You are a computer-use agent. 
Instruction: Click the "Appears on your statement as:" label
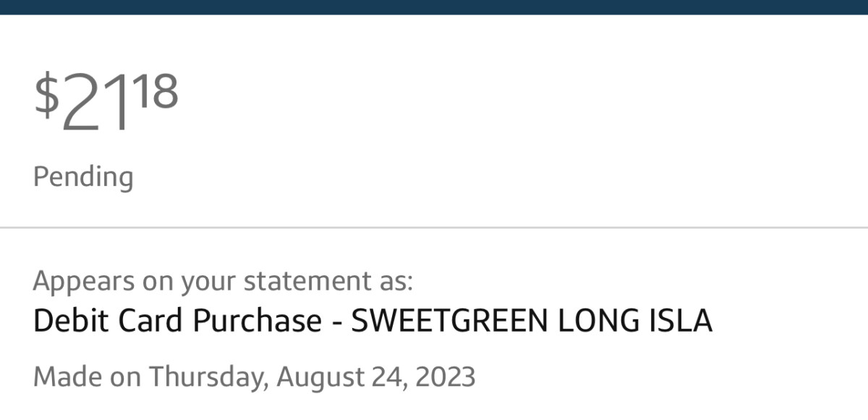(x=223, y=281)
